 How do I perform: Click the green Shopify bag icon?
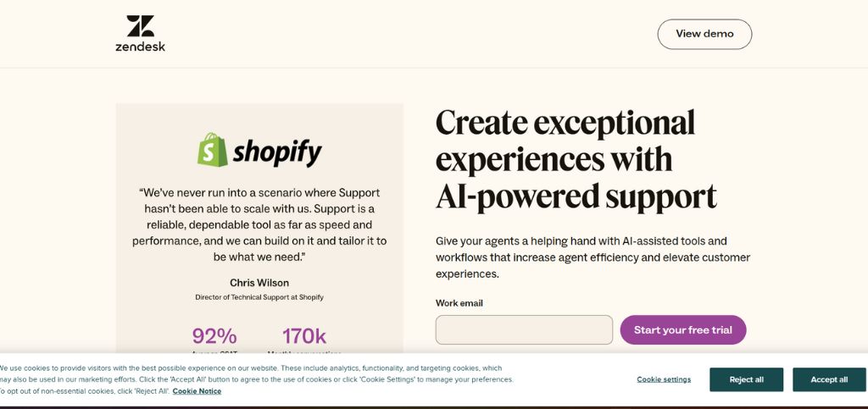[x=213, y=149]
